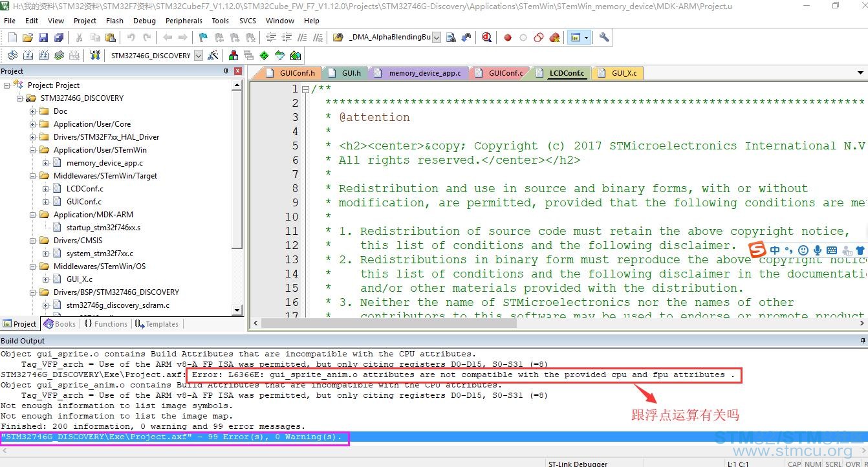Switch to the Books panel tab
Image resolution: width=868 pixels, height=467 pixels.
[60, 324]
